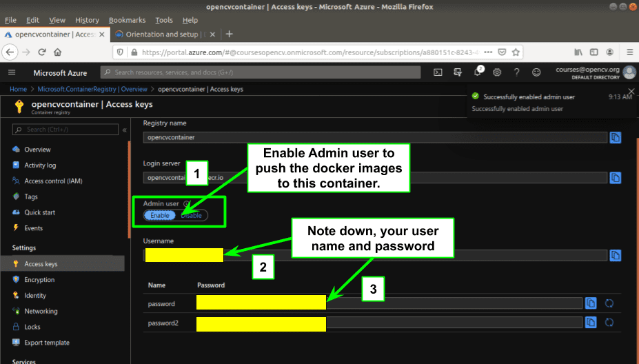
Task: Go back in Firefox
Action: (10, 52)
